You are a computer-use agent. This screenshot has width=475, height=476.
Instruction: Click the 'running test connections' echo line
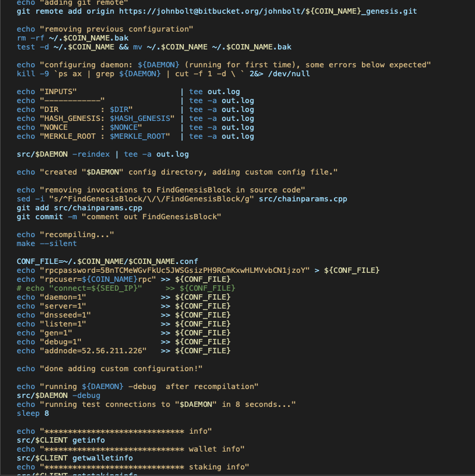coord(156,405)
